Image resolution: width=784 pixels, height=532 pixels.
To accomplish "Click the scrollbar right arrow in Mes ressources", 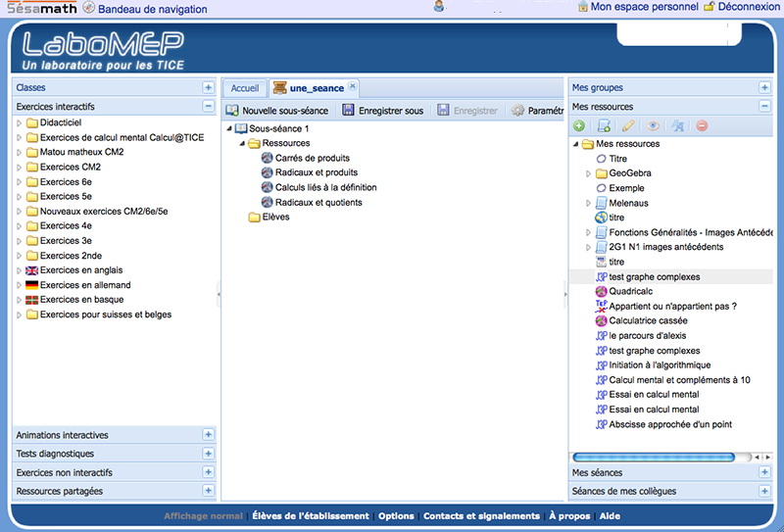I will pyautogui.click(x=768, y=457).
